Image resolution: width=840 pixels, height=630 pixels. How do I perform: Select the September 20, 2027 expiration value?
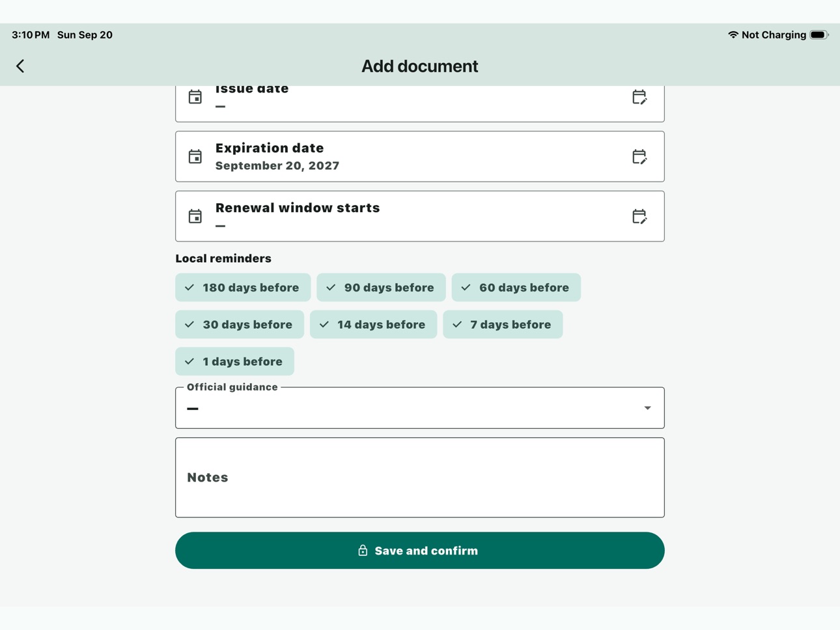[x=277, y=166]
